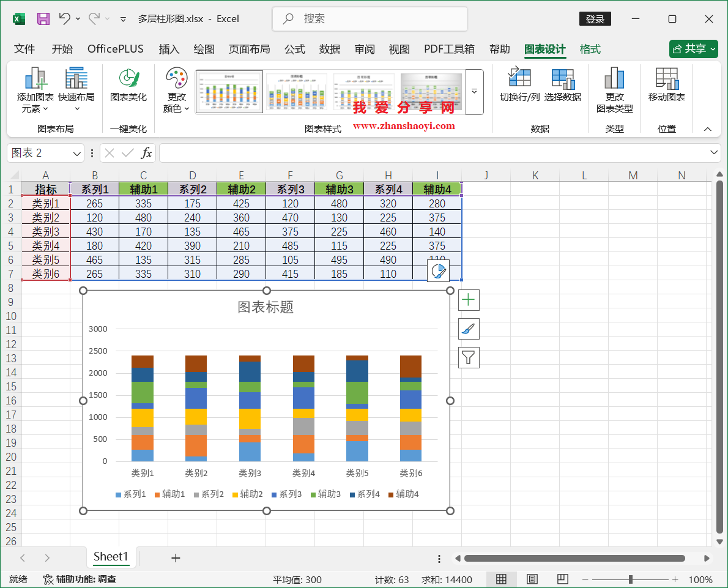Click the funnel Chart Filters button

pyautogui.click(x=469, y=357)
